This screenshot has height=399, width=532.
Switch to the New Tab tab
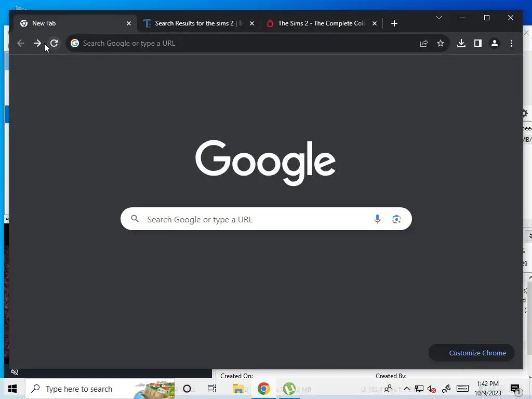(x=75, y=23)
